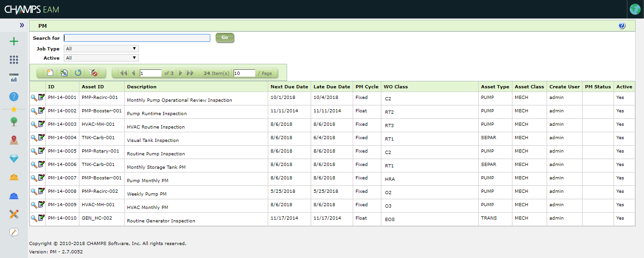Click the green plus icon in sidebar
The height and width of the screenshot is (258, 644).
pyautogui.click(x=14, y=42)
